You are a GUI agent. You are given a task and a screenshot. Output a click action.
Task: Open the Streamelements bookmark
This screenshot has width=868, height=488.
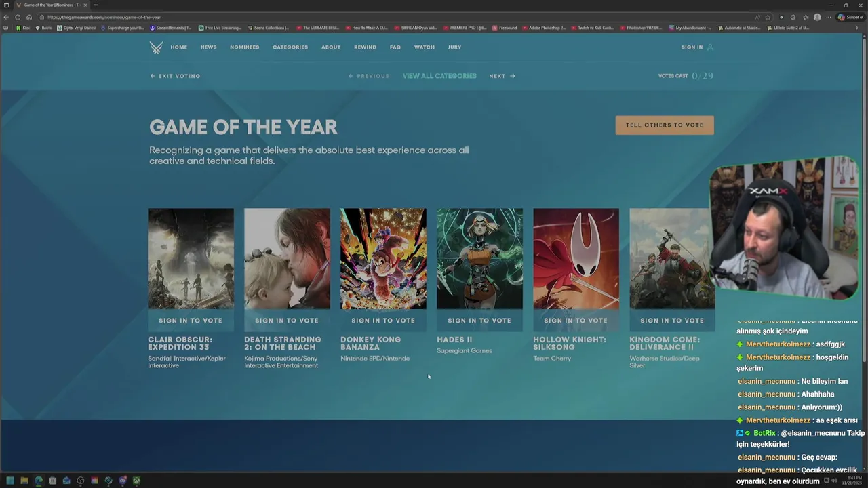click(170, 28)
